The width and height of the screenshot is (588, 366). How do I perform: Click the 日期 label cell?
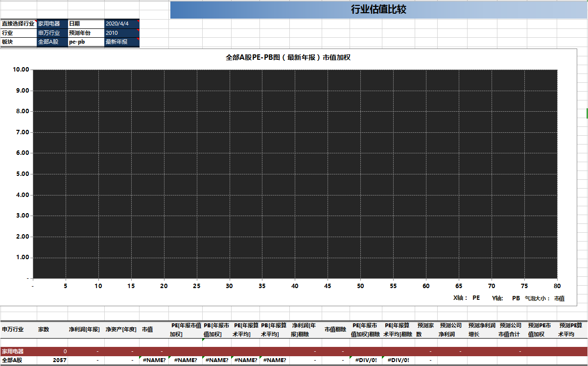click(86, 24)
